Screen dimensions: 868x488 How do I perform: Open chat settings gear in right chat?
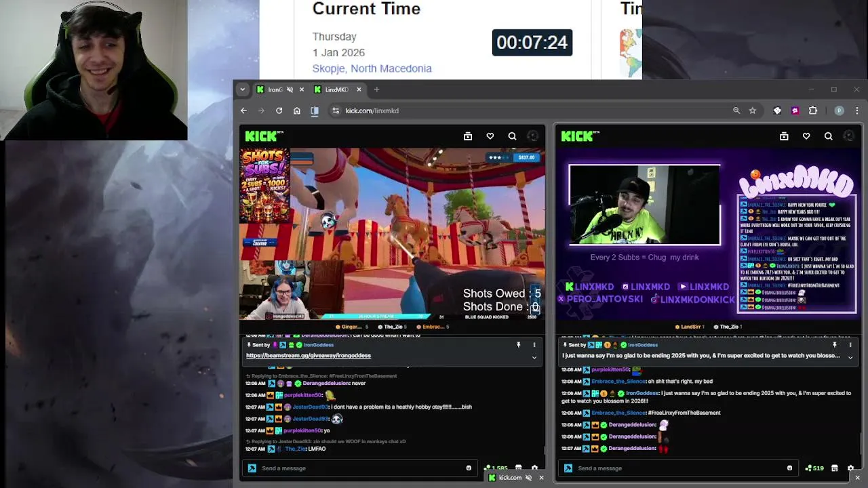850,468
